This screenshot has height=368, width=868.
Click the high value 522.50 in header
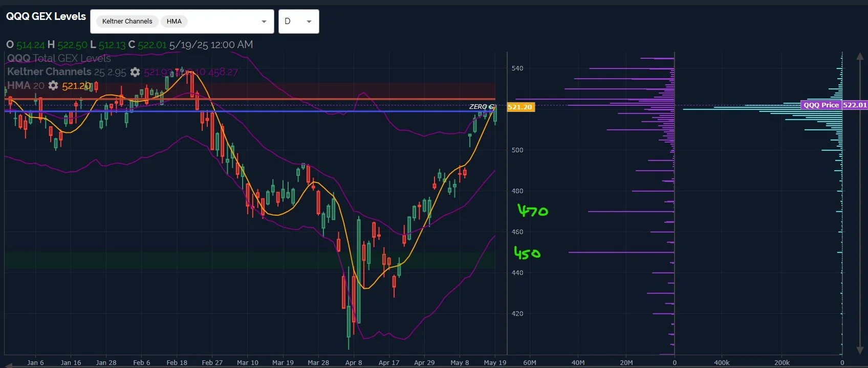(x=72, y=45)
